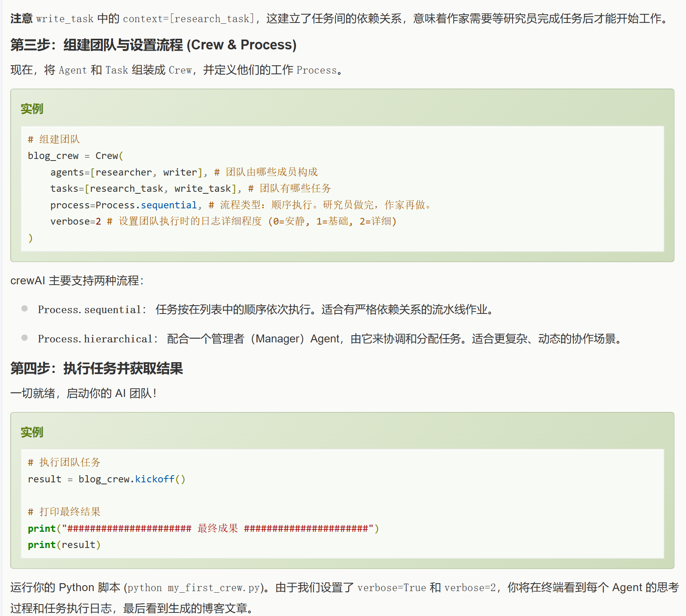Click the print line containing '最终成果'
The height and width of the screenshot is (616, 686).
204,529
